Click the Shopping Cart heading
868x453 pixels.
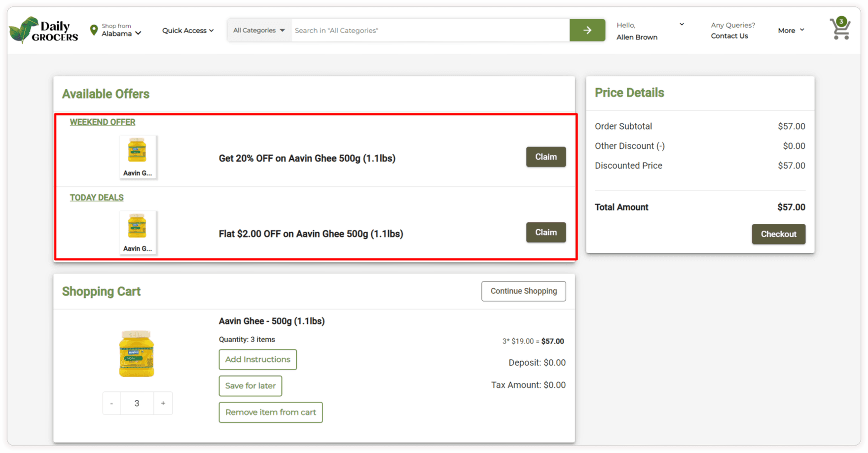(101, 292)
